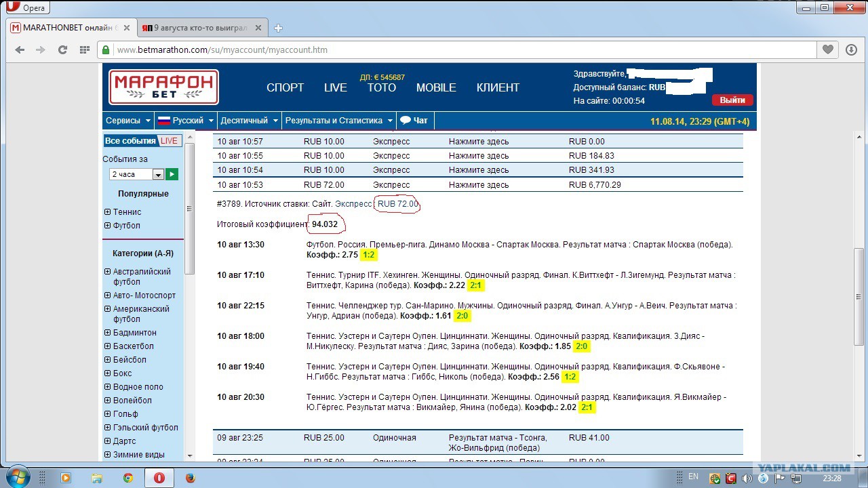Open the Результаты и Статистика dropdown
This screenshot has height=488, width=868.
(x=338, y=120)
